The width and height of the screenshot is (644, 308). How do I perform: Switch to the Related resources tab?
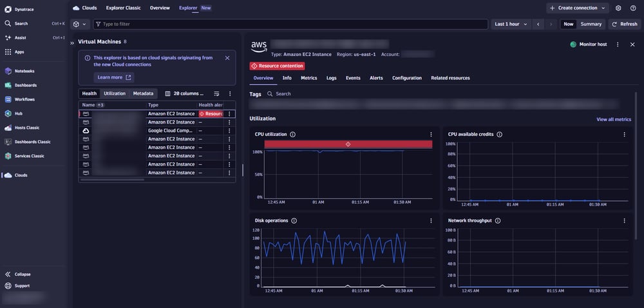pyautogui.click(x=450, y=78)
